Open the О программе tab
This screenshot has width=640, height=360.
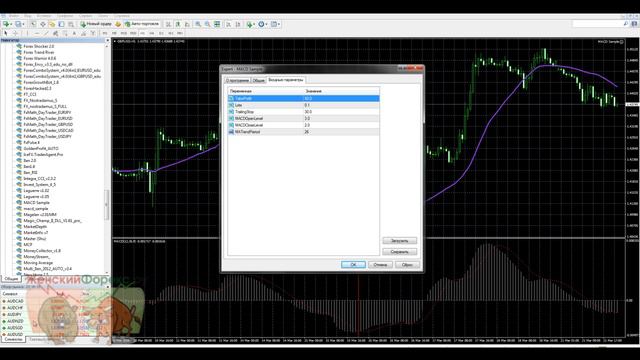click(x=238, y=80)
